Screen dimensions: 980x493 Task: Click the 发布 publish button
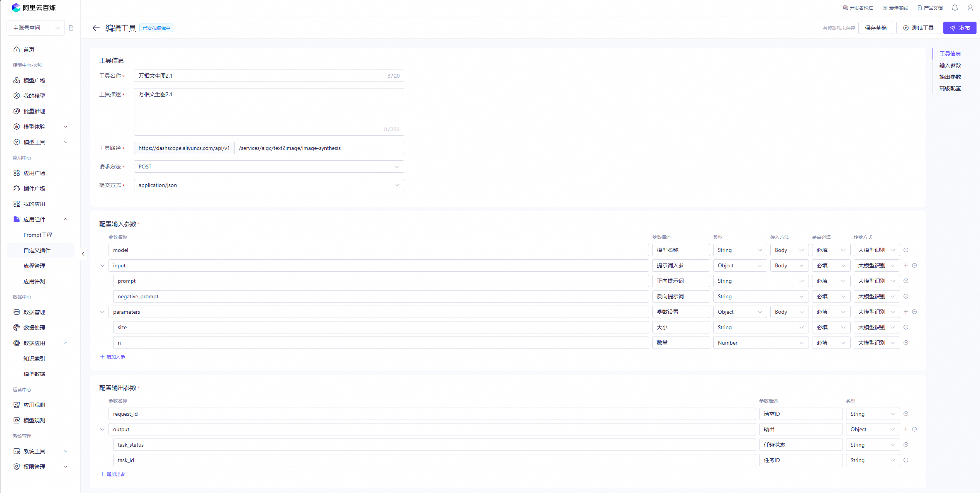pyautogui.click(x=960, y=28)
